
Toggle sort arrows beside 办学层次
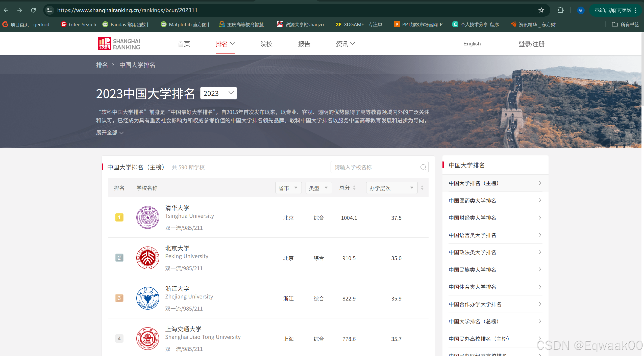(422, 188)
